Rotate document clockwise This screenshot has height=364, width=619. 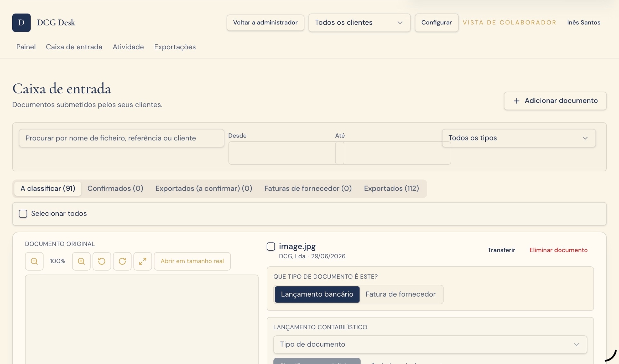click(x=122, y=261)
